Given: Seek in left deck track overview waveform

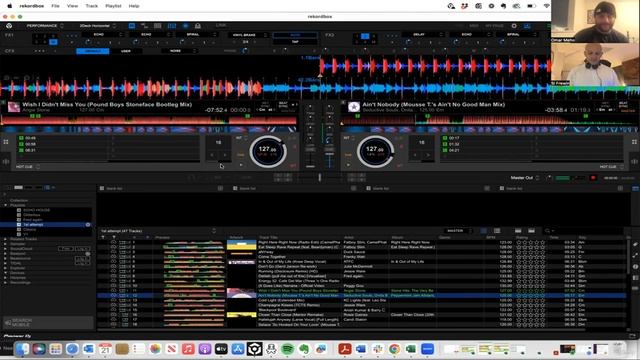Looking at the screenshot, I should click(x=149, y=120).
